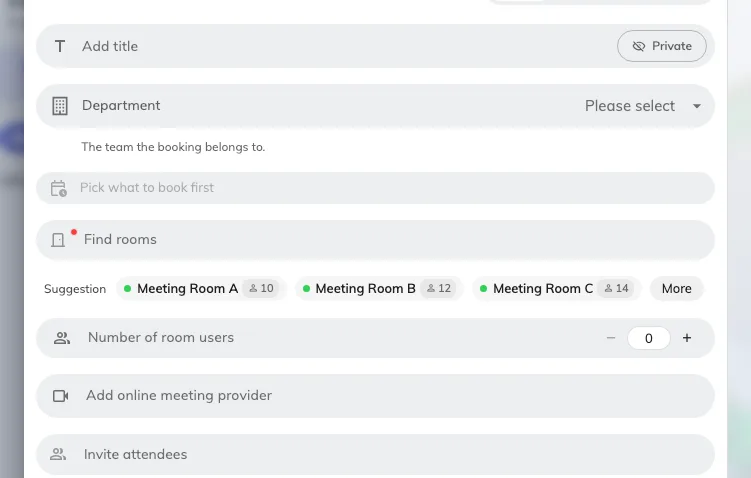
Task: Click the title T icon
Action: point(60,46)
